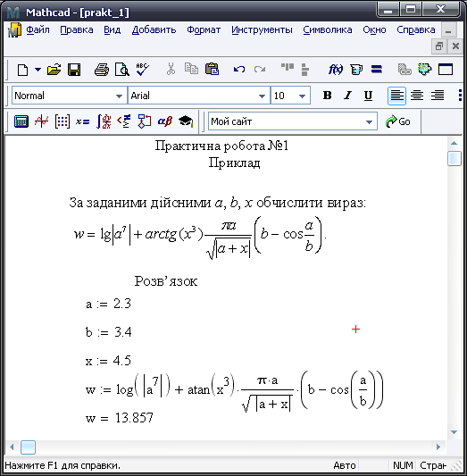467x476 pixels.
Task: Enable left text alignment
Action: pos(396,96)
